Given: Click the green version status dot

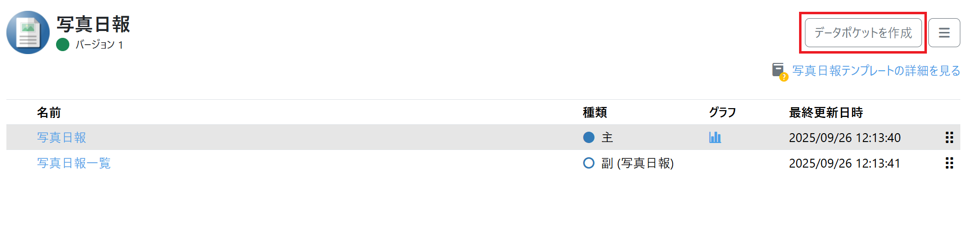Looking at the screenshot, I should [62, 45].
